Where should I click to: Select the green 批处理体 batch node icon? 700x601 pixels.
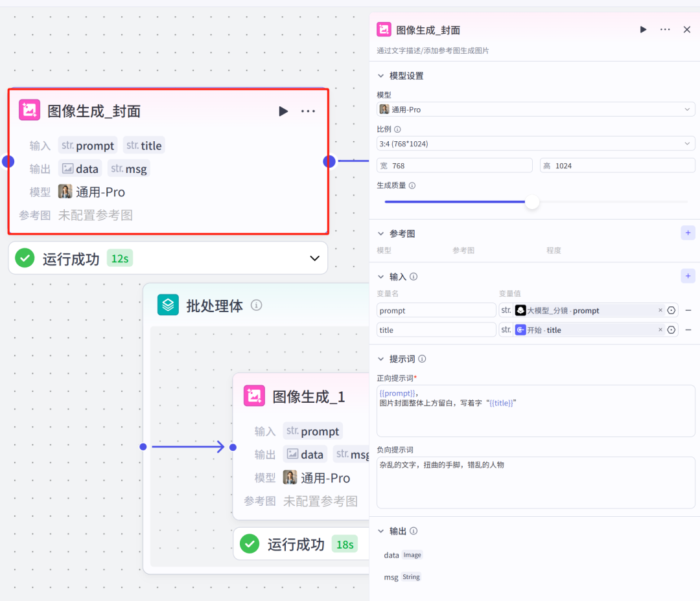[168, 305]
